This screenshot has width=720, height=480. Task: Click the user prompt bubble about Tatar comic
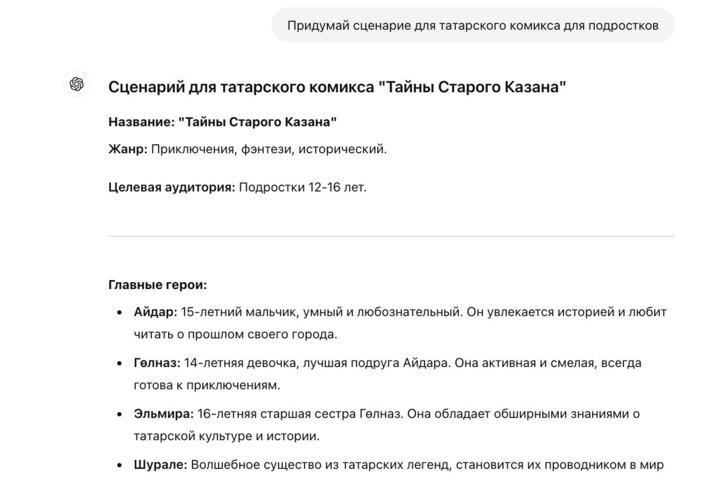click(x=473, y=26)
